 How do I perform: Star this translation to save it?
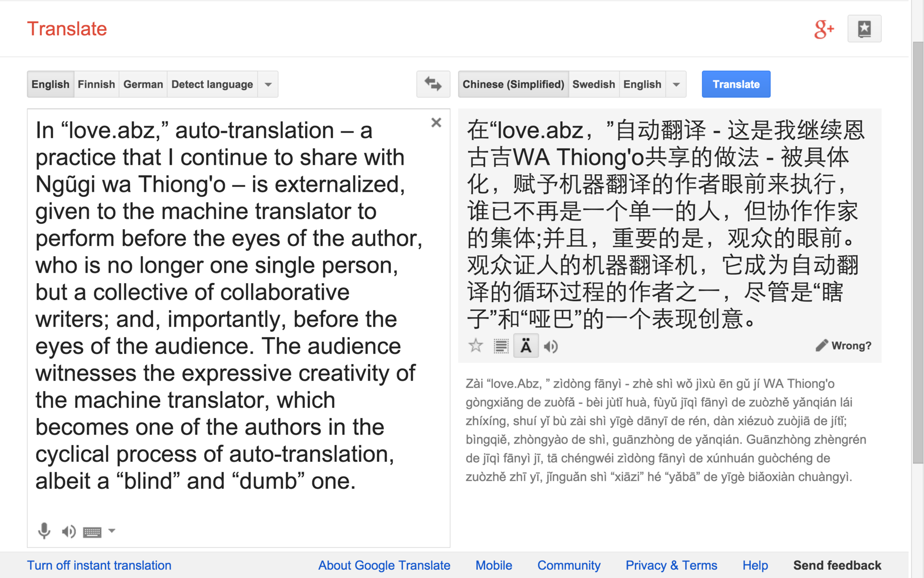point(475,346)
